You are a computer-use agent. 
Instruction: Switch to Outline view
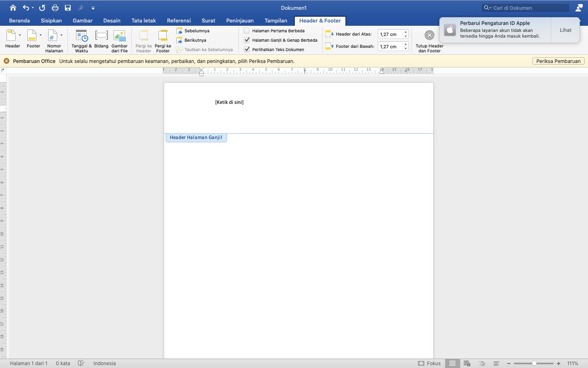tap(482, 363)
